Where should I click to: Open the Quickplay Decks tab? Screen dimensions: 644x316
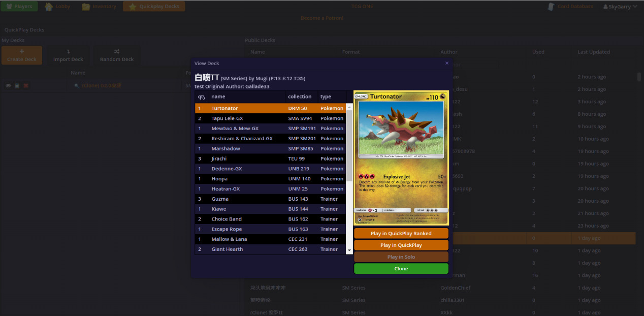(x=154, y=7)
